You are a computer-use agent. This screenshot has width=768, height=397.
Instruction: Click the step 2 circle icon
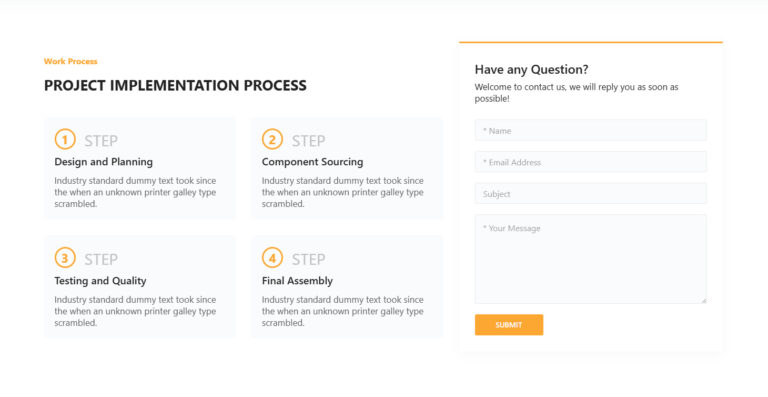pos(272,140)
